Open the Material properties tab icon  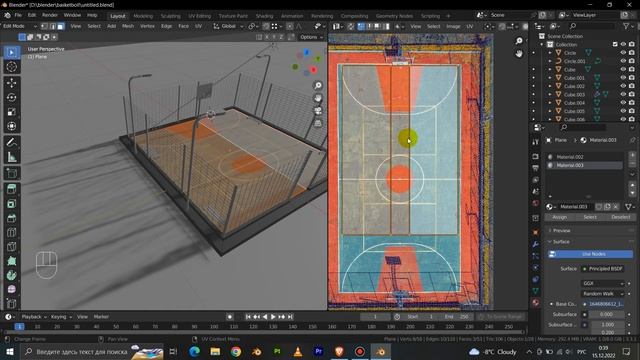point(536,302)
